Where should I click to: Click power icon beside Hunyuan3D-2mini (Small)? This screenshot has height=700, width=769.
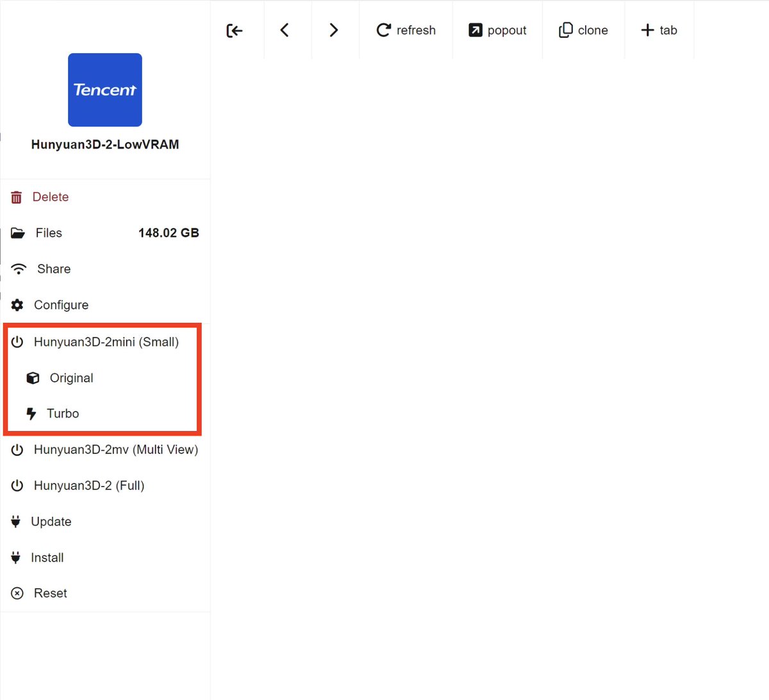tap(17, 342)
